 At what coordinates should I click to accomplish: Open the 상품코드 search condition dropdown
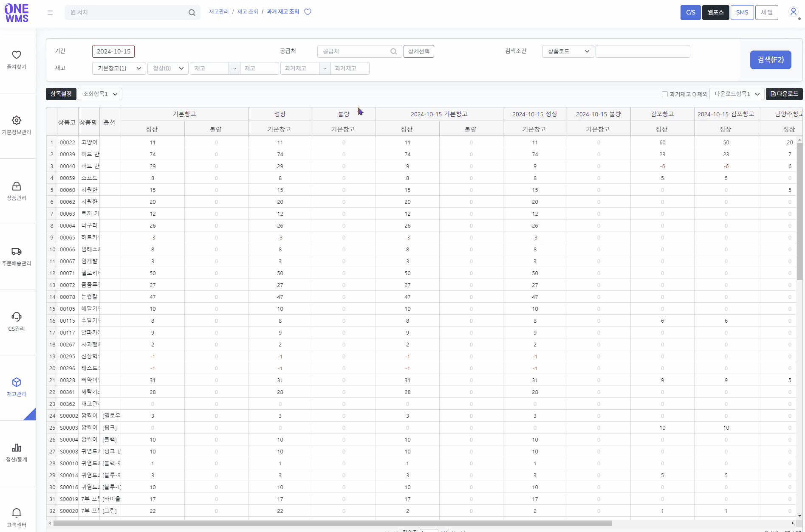(568, 51)
